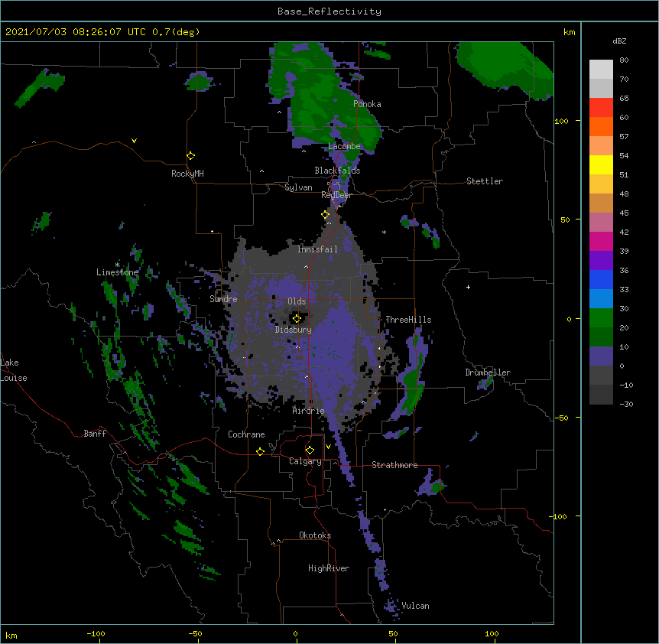This screenshot has height=644, width=659.
Task: Click the Okotoks city label
Action: (315, 535)
